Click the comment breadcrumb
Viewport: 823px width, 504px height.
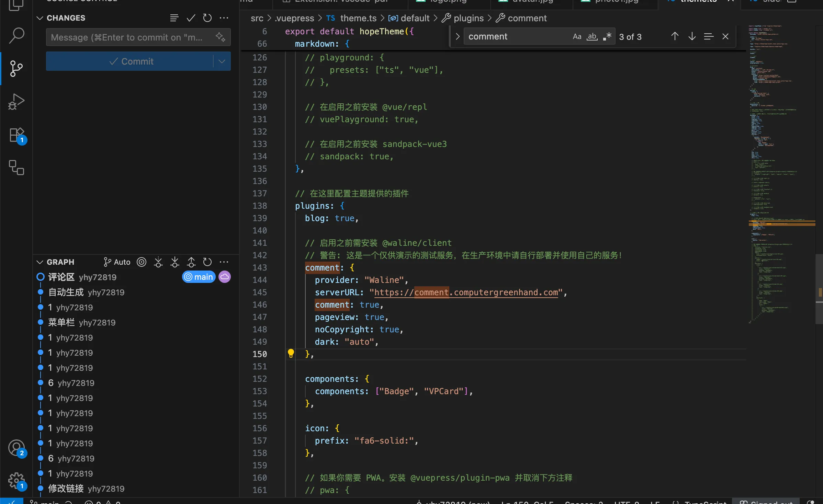[521, 18]
